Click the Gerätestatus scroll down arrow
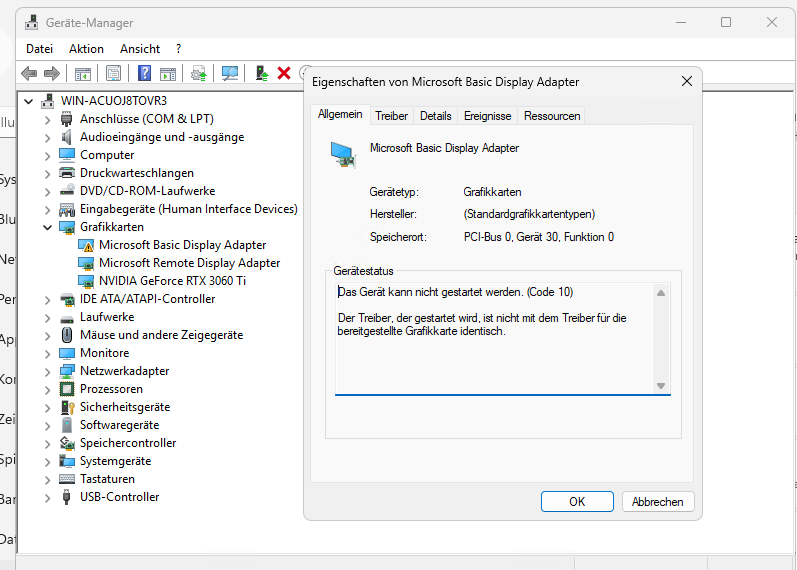The height and width of the screenshot is (570, 797). (661, 386)
